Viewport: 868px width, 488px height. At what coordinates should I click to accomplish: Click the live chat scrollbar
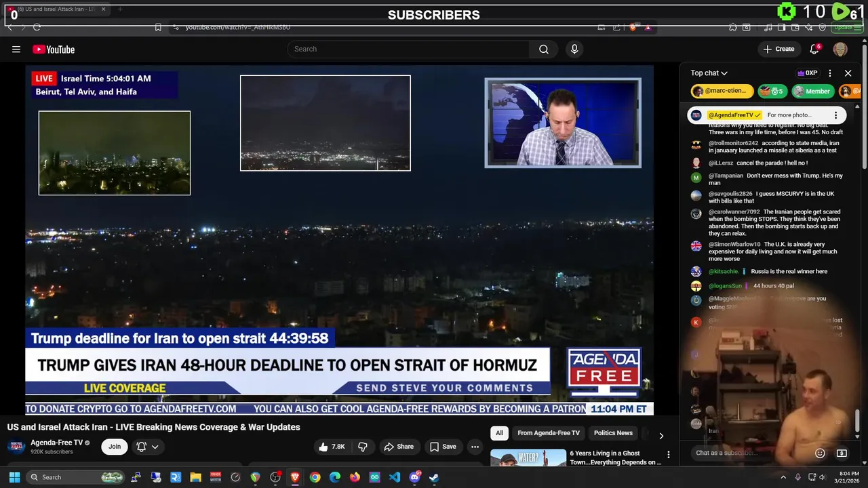(x=858, y=420)
